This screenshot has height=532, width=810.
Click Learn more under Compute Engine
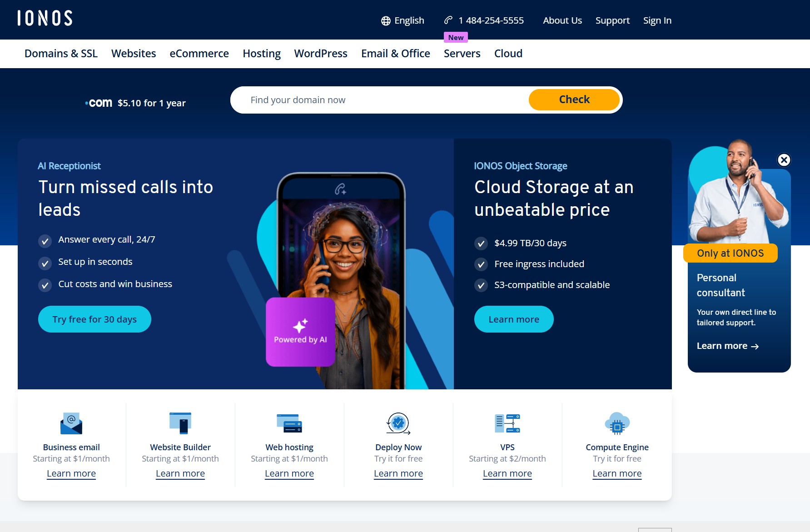click(617, 473)
